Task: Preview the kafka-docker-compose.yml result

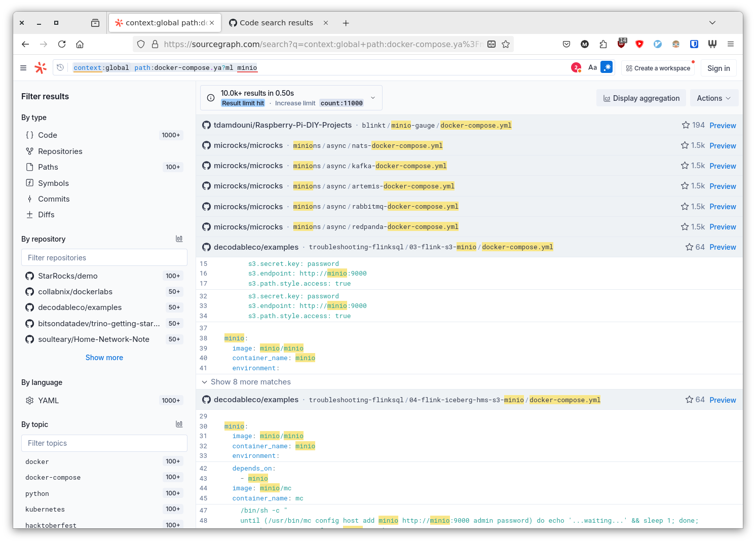Action: click(723, 166)
